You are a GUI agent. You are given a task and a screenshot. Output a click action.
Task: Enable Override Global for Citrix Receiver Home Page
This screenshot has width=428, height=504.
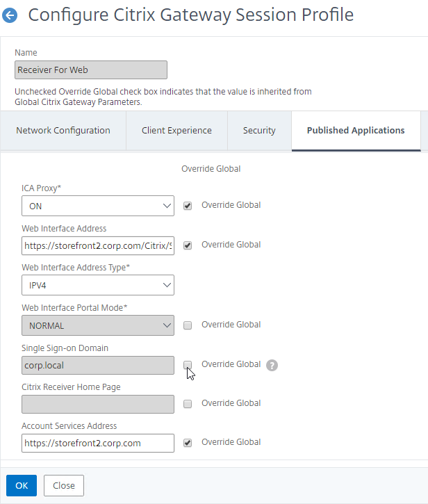pos(188,404)
